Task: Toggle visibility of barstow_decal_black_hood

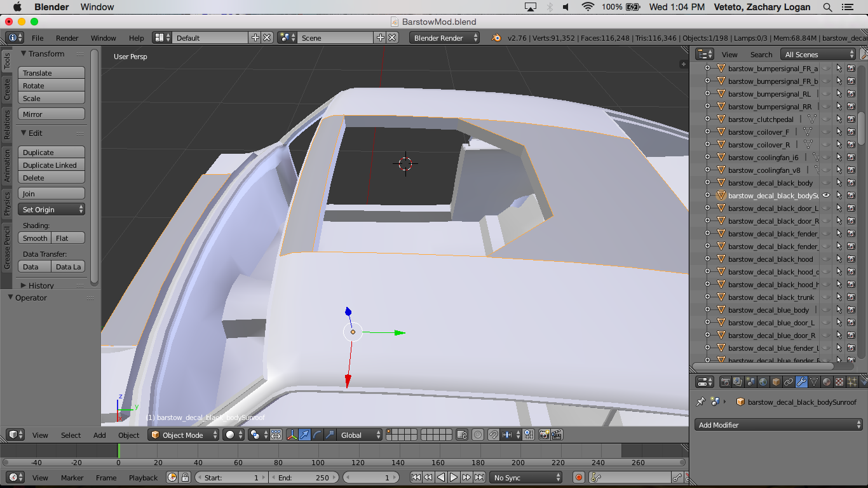Action: point(826,259)
